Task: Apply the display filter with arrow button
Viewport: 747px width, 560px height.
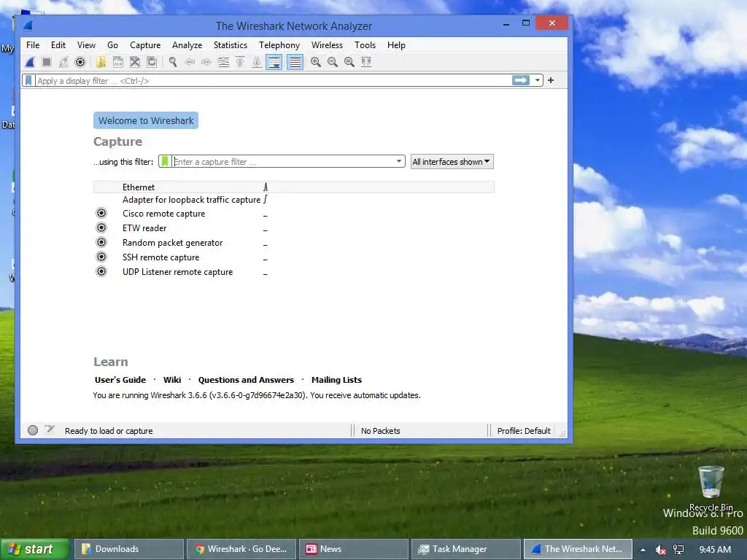Action: point(521,80)
